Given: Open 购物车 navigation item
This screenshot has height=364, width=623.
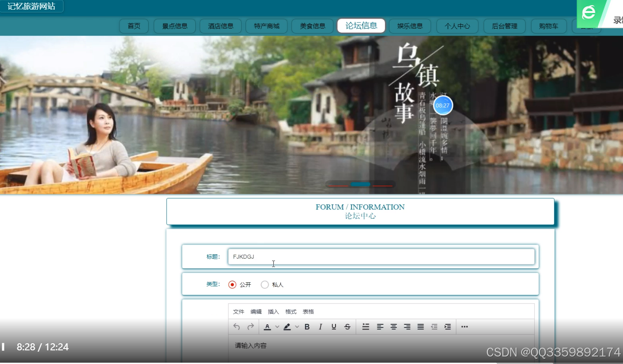Looking at the screenshot, I should click(548, 26).
